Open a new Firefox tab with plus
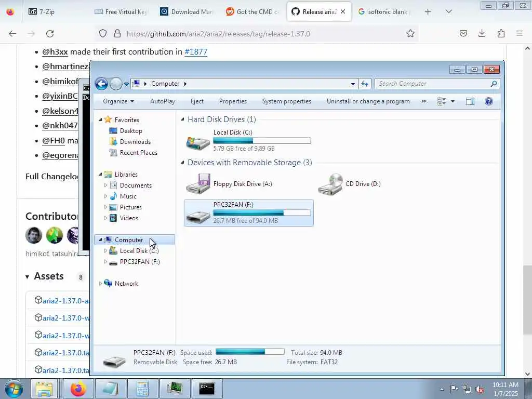The width and height of the screenshot is (532, 399). tap(428, 11)
